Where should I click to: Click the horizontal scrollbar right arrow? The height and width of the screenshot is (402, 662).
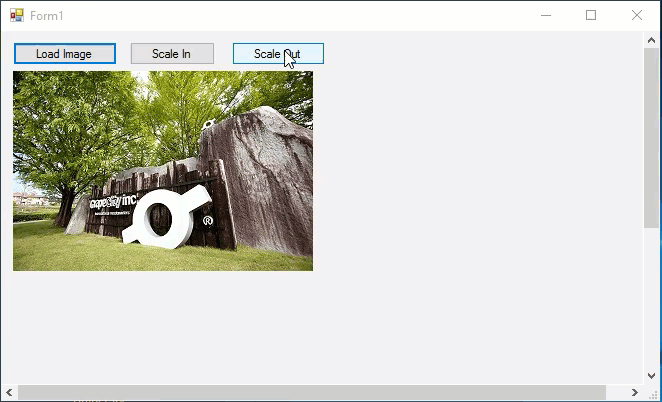[635, 393]
